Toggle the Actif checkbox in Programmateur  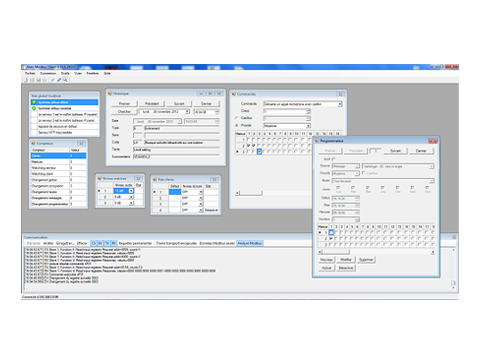pos(333,159)
